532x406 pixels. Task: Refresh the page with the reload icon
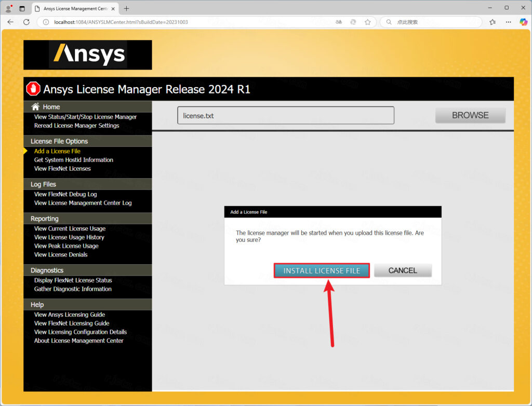(26, 22)
